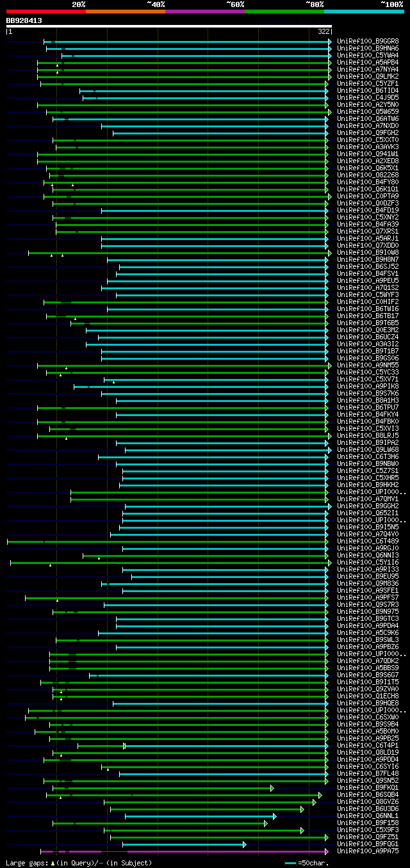410x868 pixels.
Task: Select the UniRef100_B9T6B5 label
Action: [368, 323]
